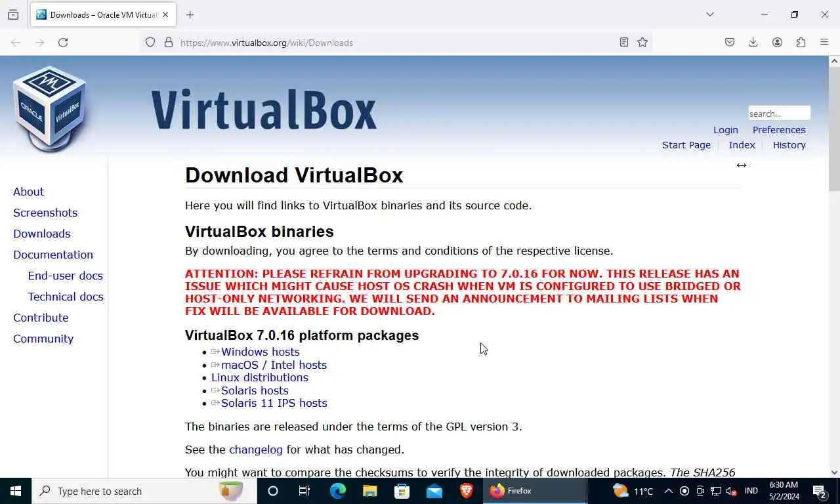Open Community in the sidebar
The image size is (840, 504).
coord(43,339)
